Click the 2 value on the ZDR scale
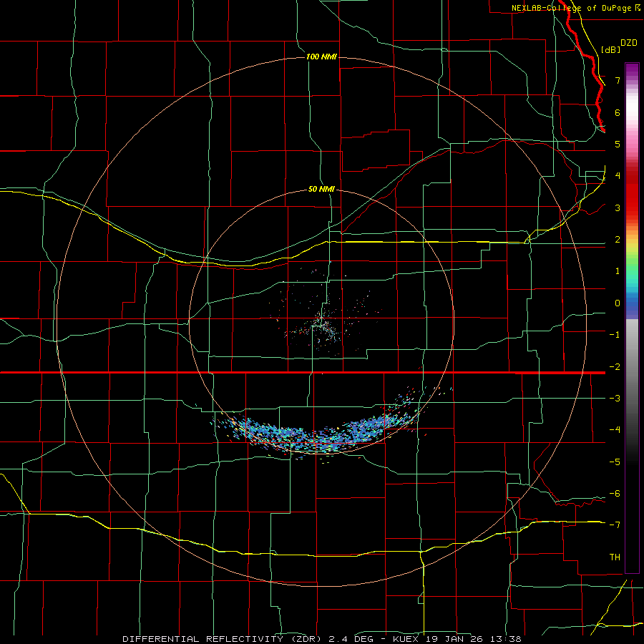Screen dimensions: 644x644 pos(618,240)
